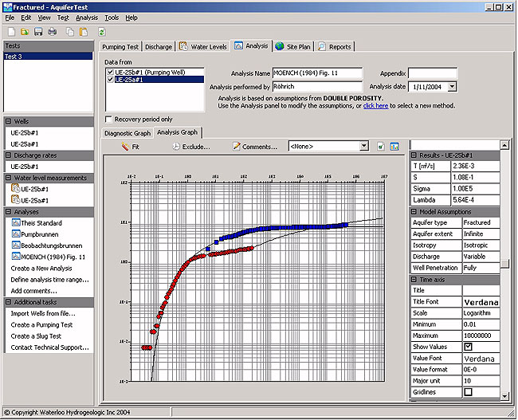The height and width of the screenshot is (420, 518).
Task: Switch to the Water Levels tab
Action: (x=202, y=47)
